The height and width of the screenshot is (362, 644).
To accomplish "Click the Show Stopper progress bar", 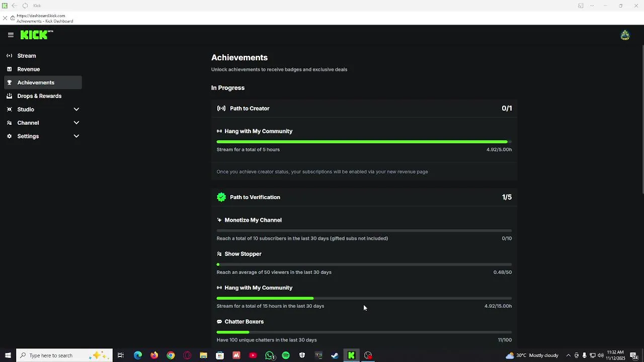I will coord(364,264).
